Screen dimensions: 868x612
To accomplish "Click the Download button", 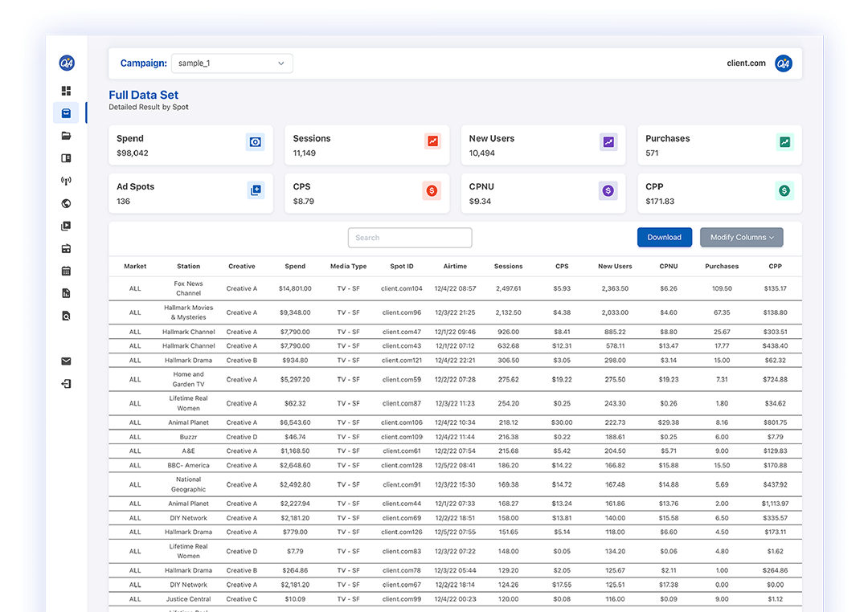I will 665,238.
